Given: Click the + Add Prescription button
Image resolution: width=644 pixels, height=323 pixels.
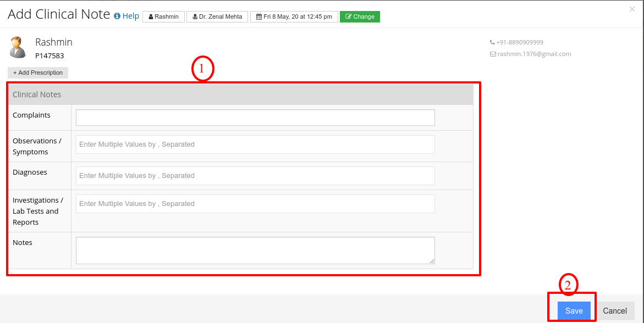Looking at the screenshot, I should [38, 73].
